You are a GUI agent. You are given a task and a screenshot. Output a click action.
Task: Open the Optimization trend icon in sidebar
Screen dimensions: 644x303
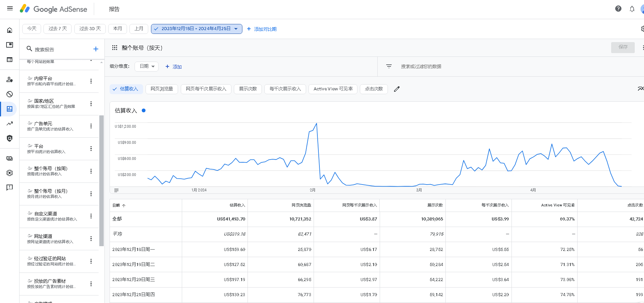pos(10,124)
